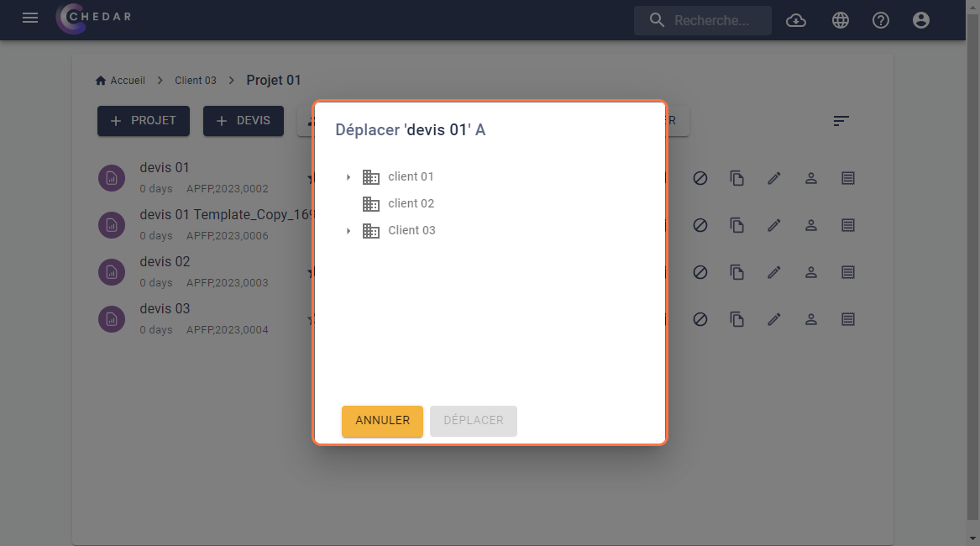
Task: Click the DÉPLACER button
Action: tap(473, 421)
